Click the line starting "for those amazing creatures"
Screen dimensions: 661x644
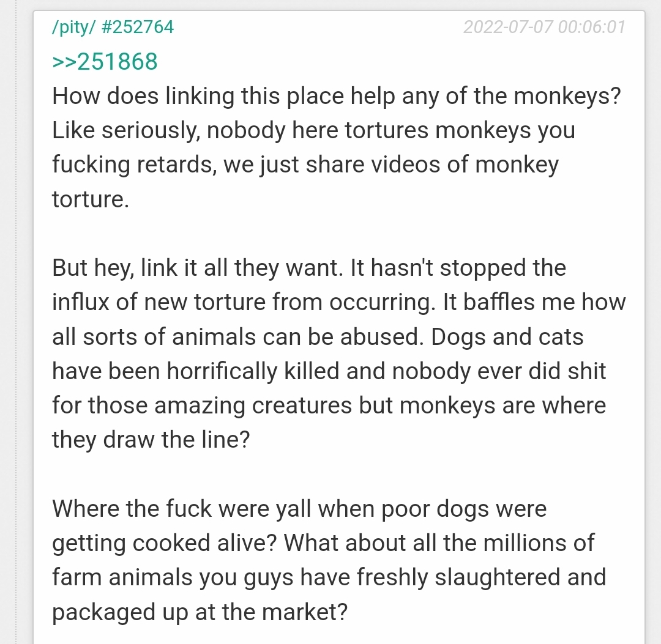coord(329,405)
